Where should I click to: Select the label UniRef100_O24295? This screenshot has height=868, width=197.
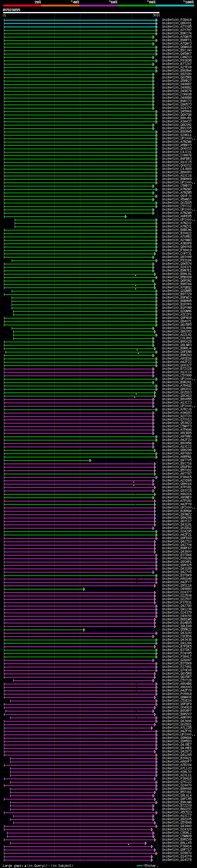(177, 531)
